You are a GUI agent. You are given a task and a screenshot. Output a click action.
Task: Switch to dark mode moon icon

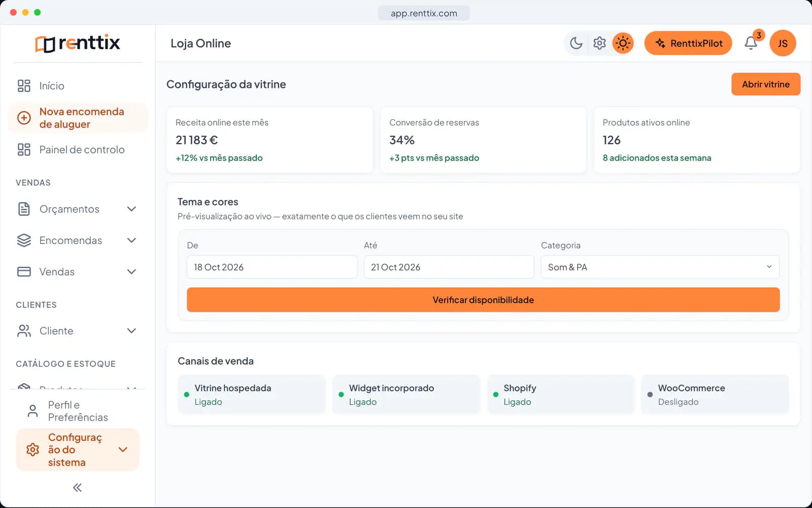click(576, 43)
